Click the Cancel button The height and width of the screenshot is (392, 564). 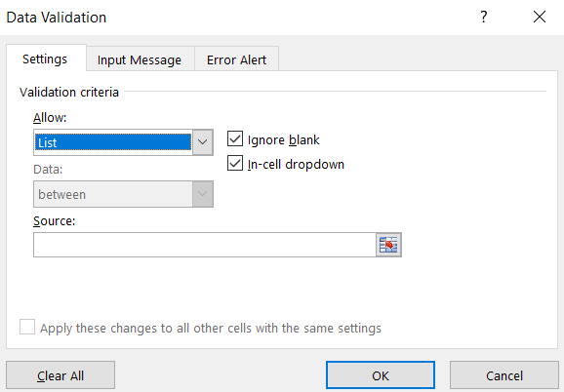pyautogui.click(x=504, y=375)
